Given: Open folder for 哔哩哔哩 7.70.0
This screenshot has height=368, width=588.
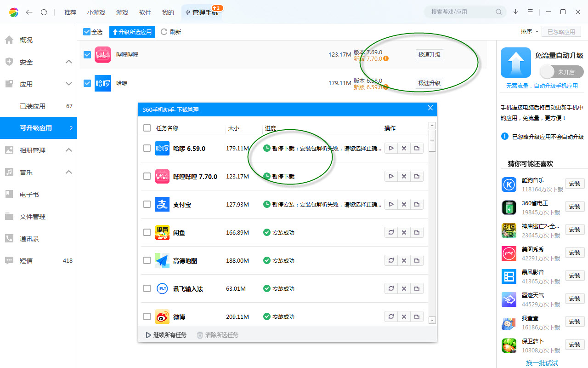Looking at the screenshot, I should (x=417, y=176).
